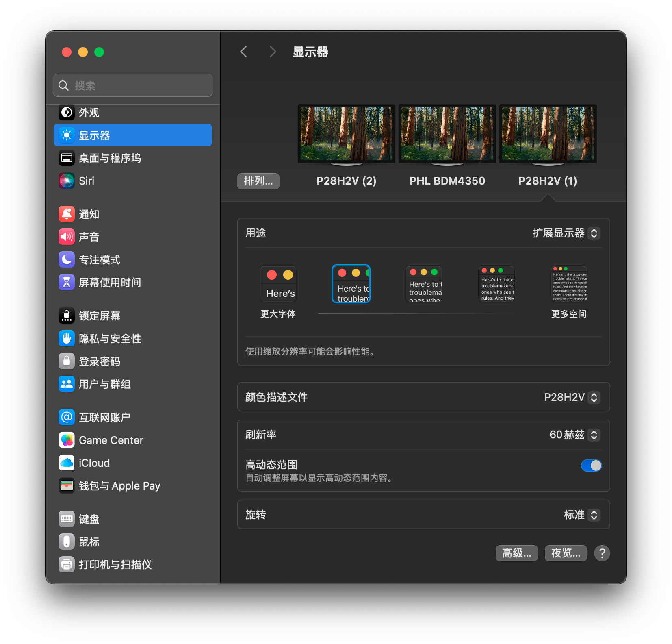Choose the 更大字体 largest text resolution
This screenshot has width=672, height=644.
pyautogui.click(x=278, y=284)
